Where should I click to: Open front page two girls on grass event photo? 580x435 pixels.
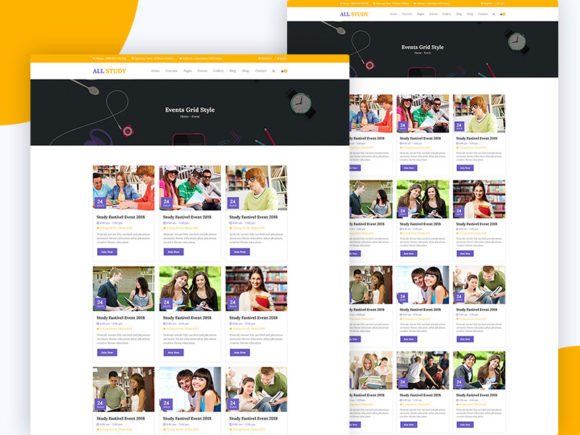tap(190, 289)
